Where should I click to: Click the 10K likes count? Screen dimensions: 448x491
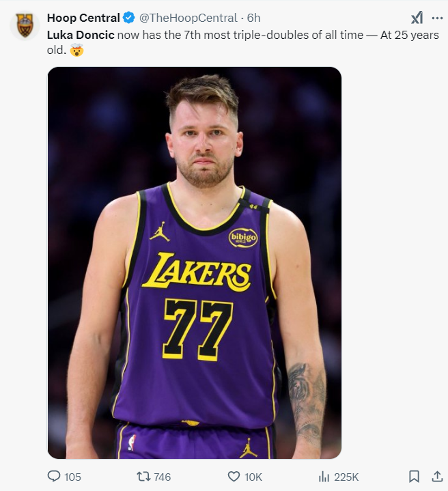(254, 477)
